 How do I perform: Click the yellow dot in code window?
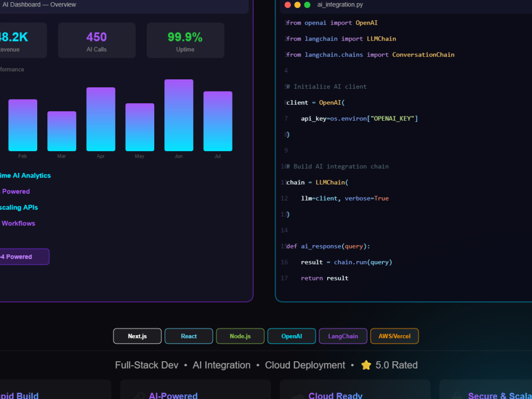(297, 5)
